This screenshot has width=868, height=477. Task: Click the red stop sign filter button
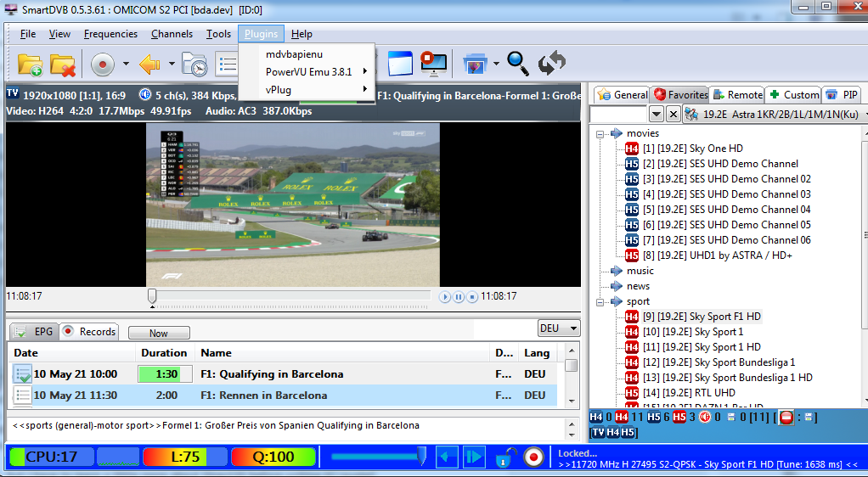786,418
